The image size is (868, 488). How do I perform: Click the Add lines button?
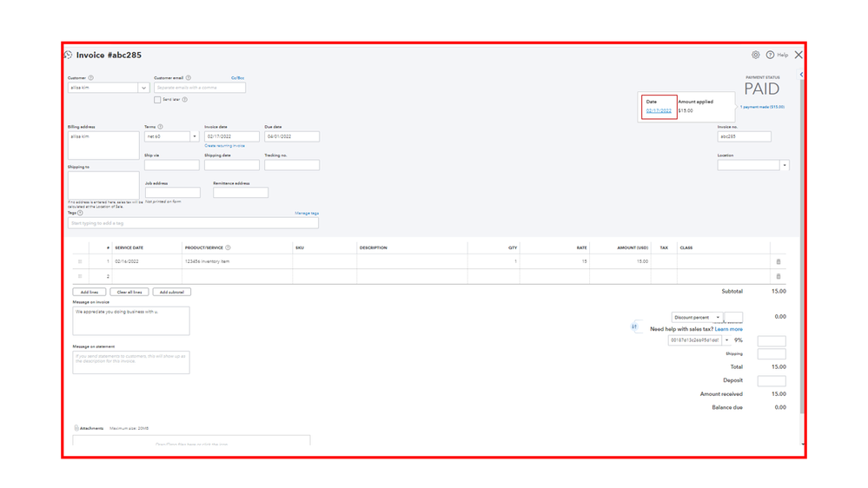click(89, 292)
